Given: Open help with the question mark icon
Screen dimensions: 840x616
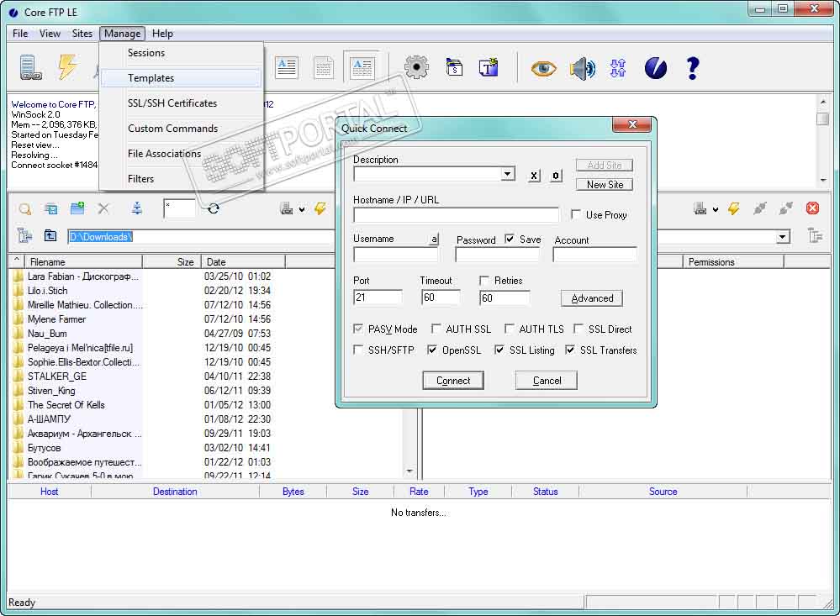Looking at the screenshot, I should (x=693, y=68).
